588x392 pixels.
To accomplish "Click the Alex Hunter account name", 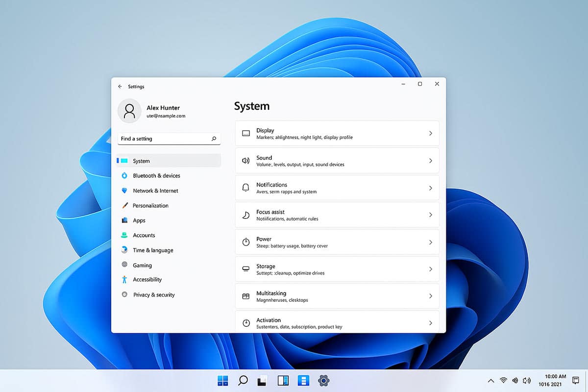I will pyautogui.click(x=163, y=108).
